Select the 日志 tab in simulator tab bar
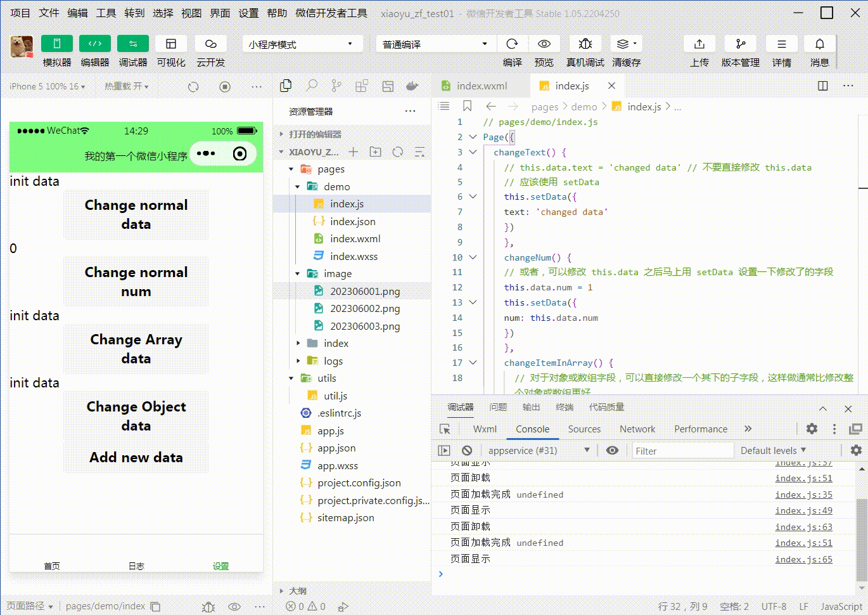 click(x=136, y=566)
